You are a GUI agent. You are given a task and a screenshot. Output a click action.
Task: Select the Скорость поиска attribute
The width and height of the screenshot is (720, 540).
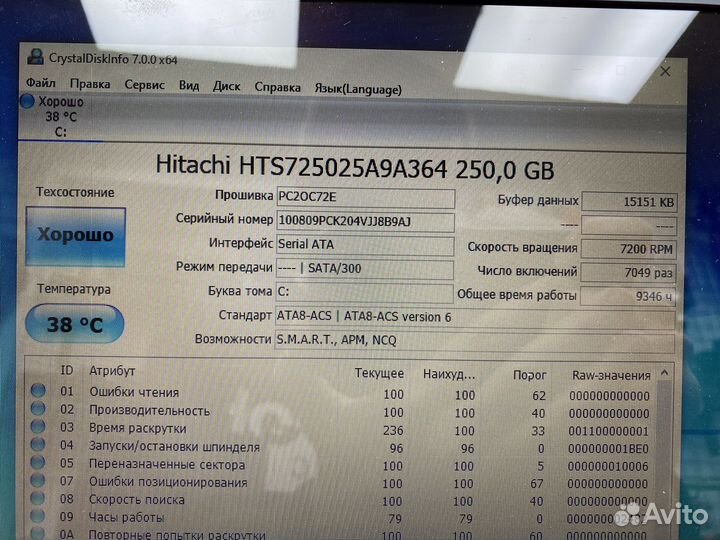(340, 501)
